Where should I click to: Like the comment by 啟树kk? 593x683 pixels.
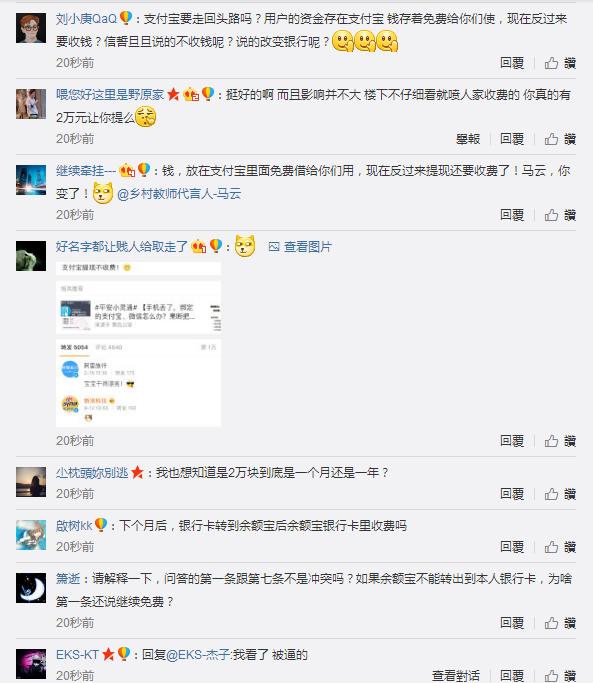point(560,547)
